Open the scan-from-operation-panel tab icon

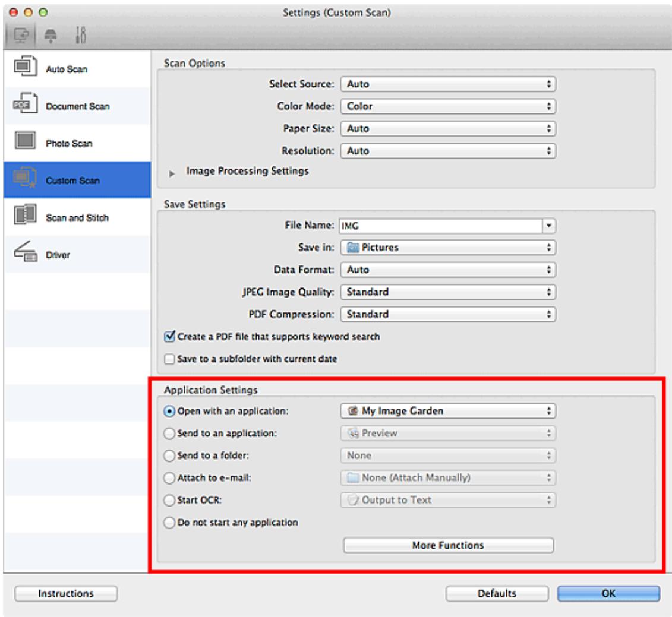click(51, 35)
